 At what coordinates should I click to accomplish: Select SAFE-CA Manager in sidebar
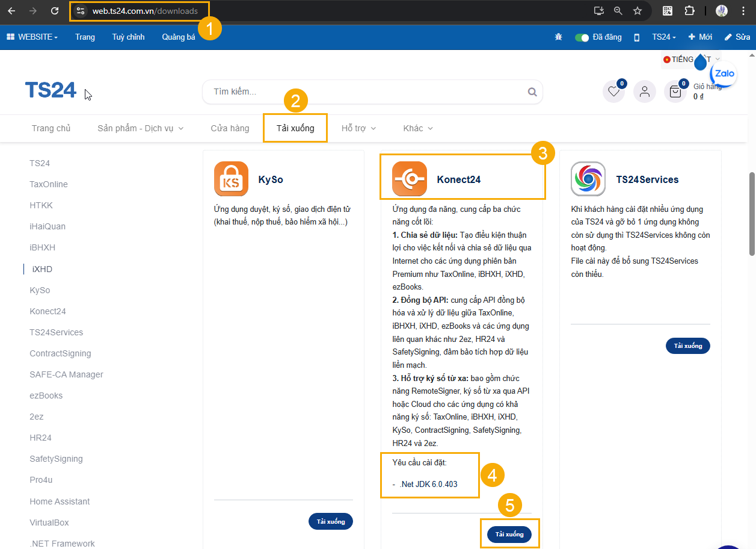coord(66,374)
